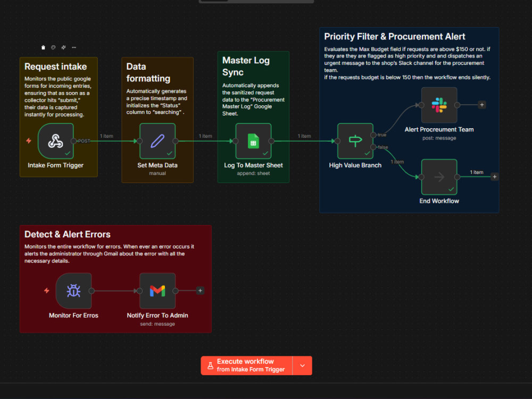
Task: Click the Alert Procreument Team label
Action: pyautogui.click(x=439, y=129)
